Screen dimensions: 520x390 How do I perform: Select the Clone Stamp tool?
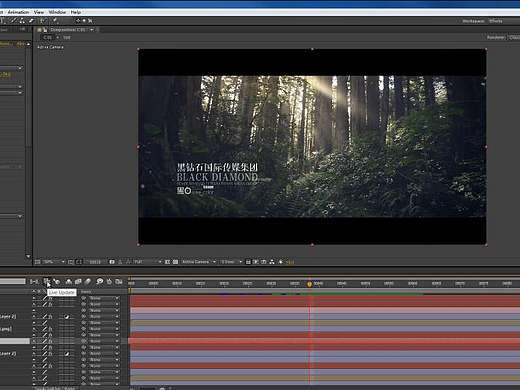coord(22,21)
